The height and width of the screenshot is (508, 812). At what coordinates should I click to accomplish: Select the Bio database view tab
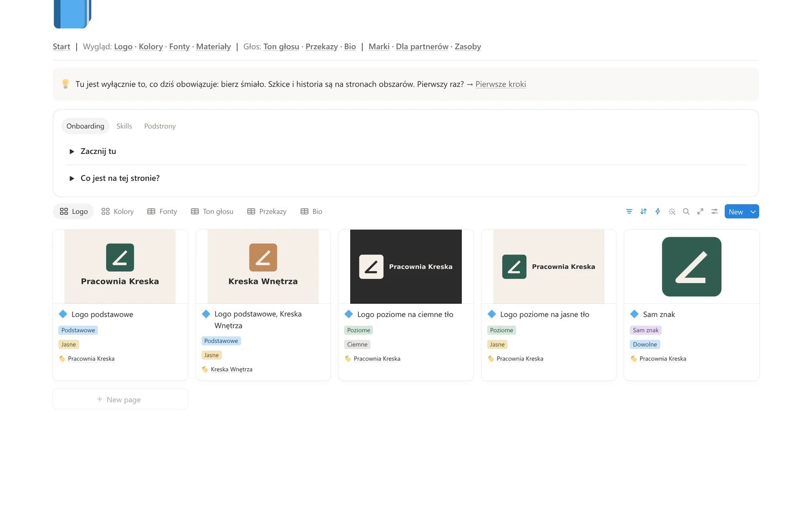pyautogui.click(x=312, y=211)
